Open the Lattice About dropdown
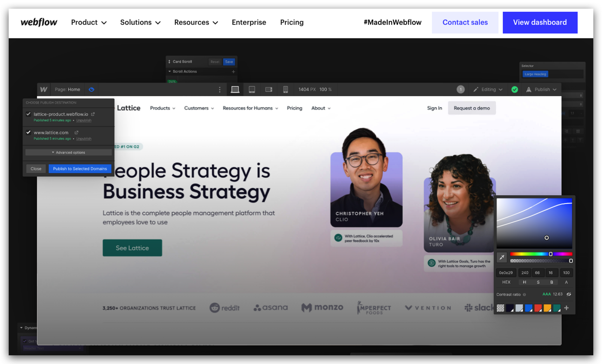602x364 pixels. click(321, 108)
